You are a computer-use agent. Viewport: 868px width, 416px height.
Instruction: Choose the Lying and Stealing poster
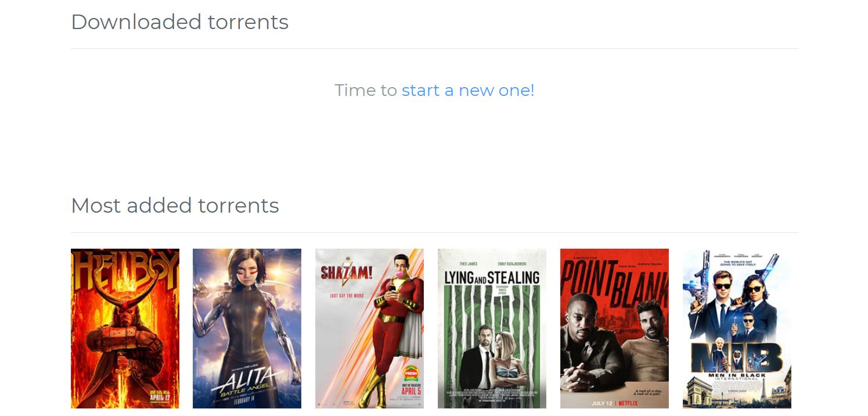coord(492,329)
